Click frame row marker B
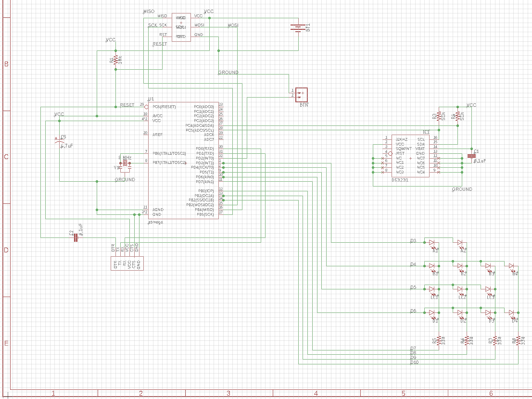Screen dimensions: 532x399 pyautogui.click(x=6, y=64)
